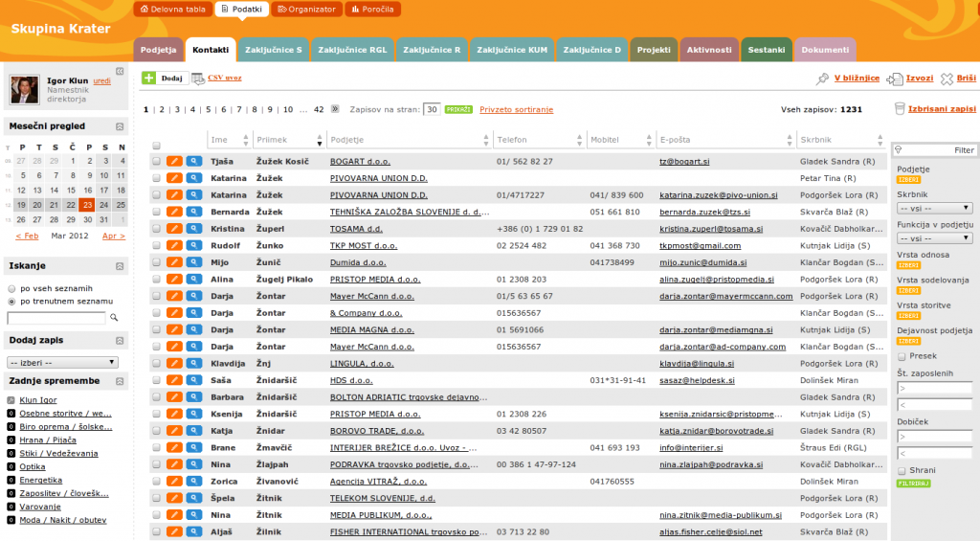View Kristina Župerl with magnifier icon
Viewport: 980px width, 541px height.
[x=193, y=229]
